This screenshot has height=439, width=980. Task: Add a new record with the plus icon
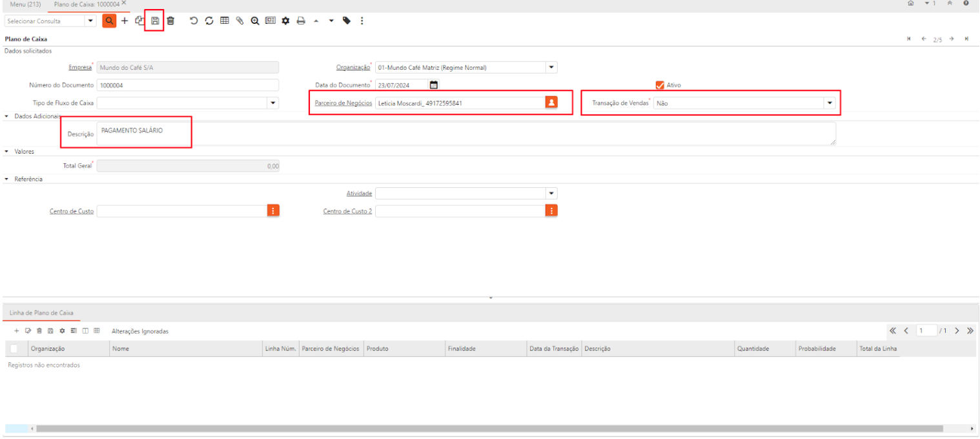point(125,21)
